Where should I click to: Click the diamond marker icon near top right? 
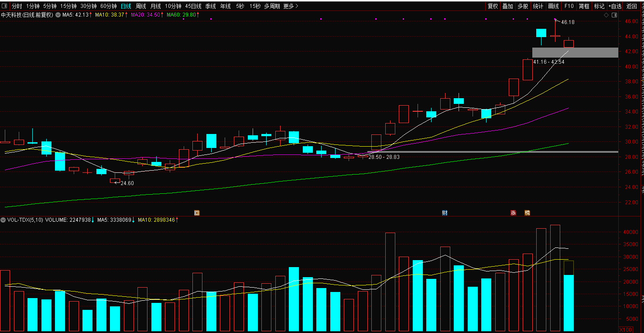(x=606, y=15)
